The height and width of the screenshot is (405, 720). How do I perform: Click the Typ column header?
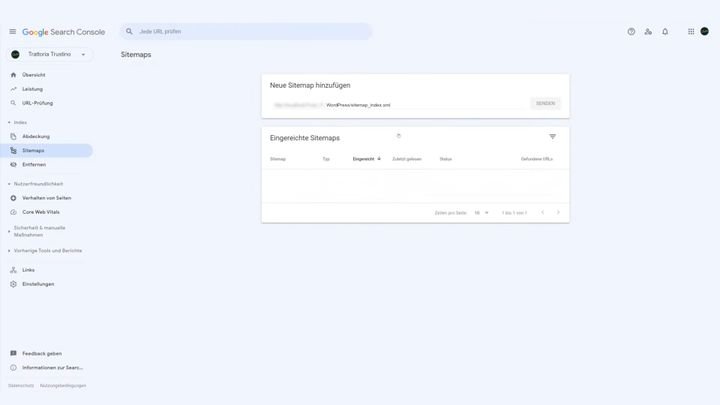click(x=326, y=159)
